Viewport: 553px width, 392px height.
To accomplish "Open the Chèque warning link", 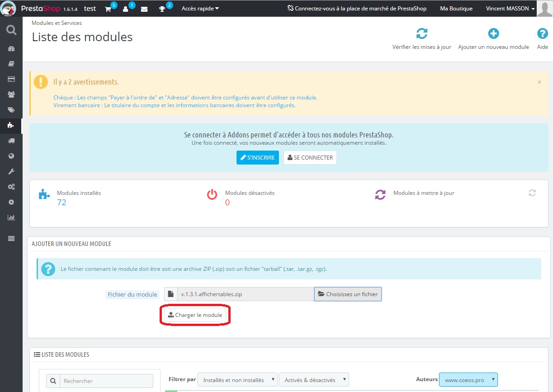I will click(x=185, y=97).
